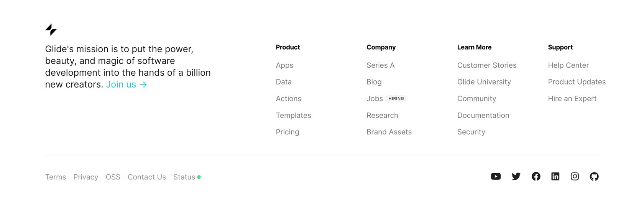This screenshot has width=644, height=204.
Task: Go to the LinkedIn icon
Action: tap(555, 176)
